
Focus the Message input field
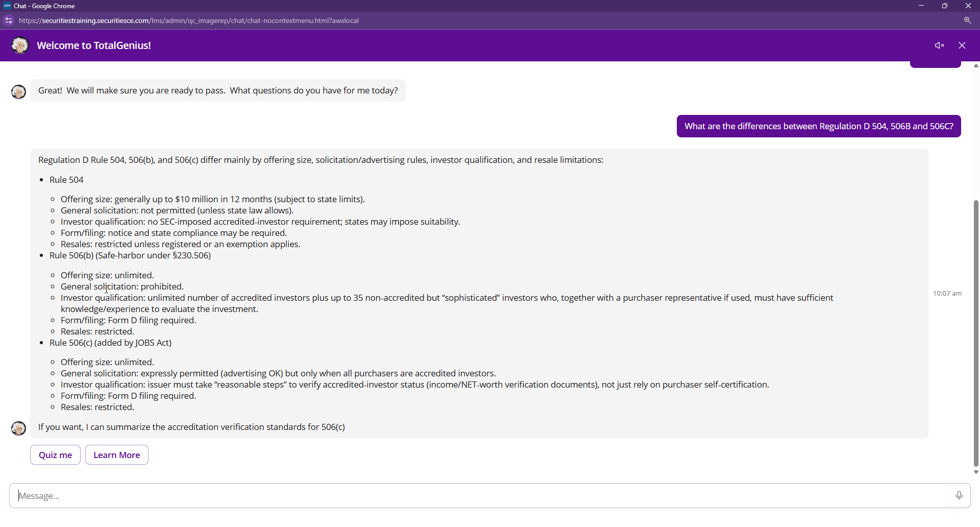pyautogui.click(x=480, y=496)
